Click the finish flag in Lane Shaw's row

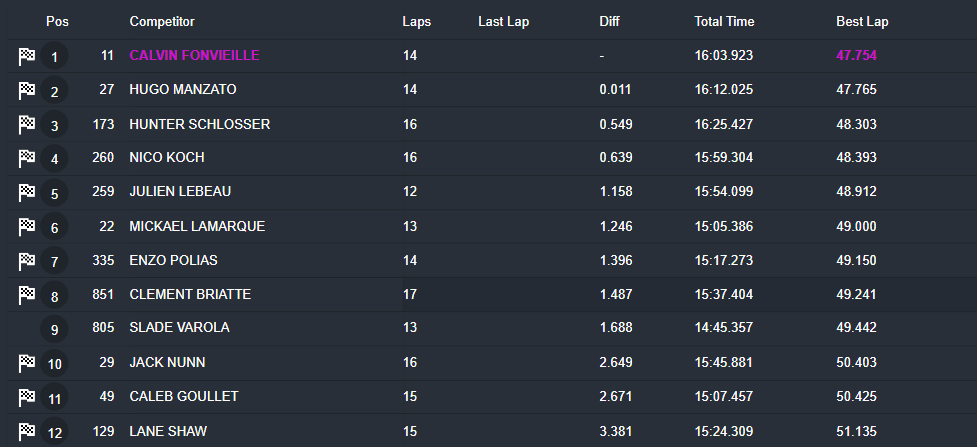pos(27,431)
